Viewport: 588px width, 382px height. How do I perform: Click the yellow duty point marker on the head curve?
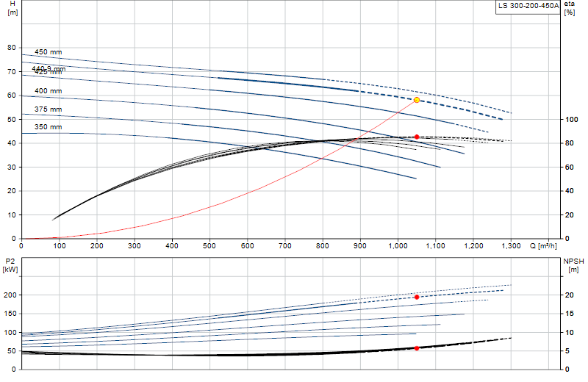coord(417,100)
